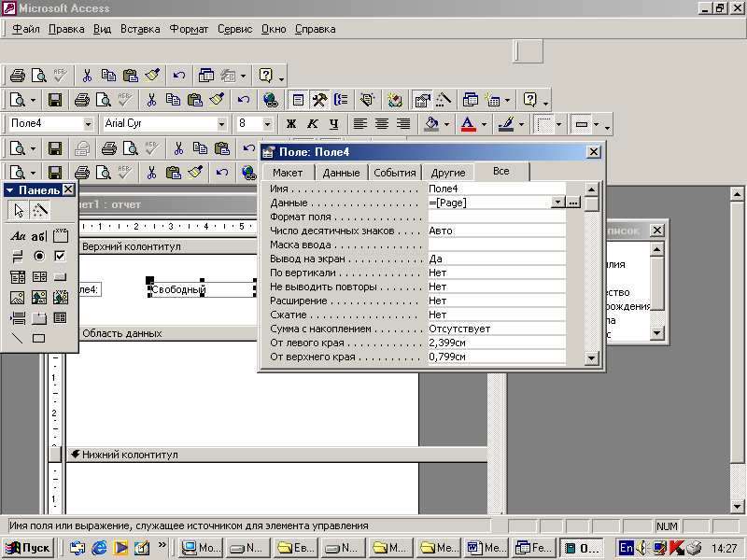Choose the Bound Object Frame tool
747x560 pixels.
click(61, 298)
